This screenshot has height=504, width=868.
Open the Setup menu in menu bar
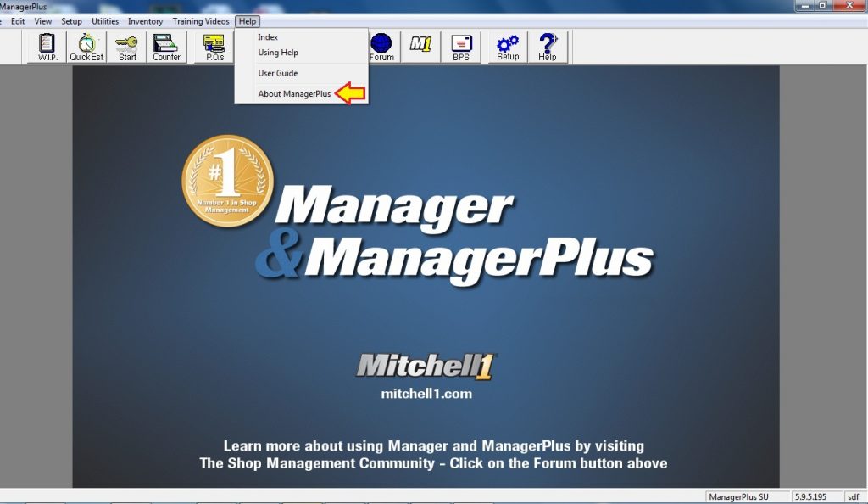click(x=71, y=21)
